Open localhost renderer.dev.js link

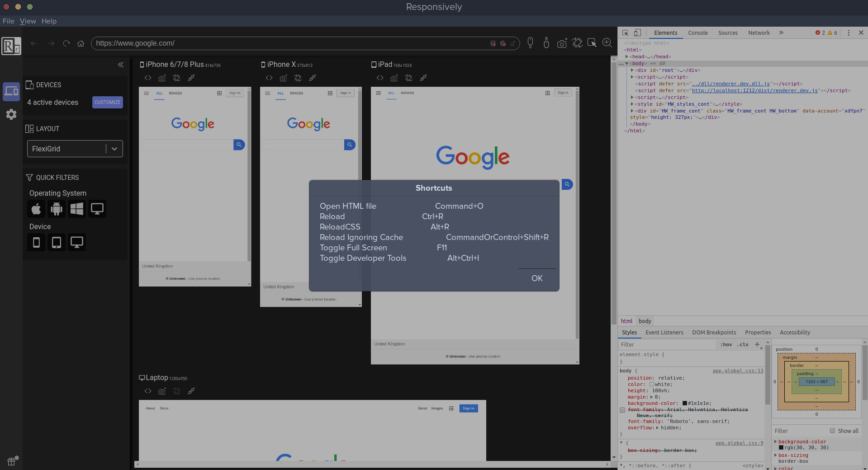[755, 91]
